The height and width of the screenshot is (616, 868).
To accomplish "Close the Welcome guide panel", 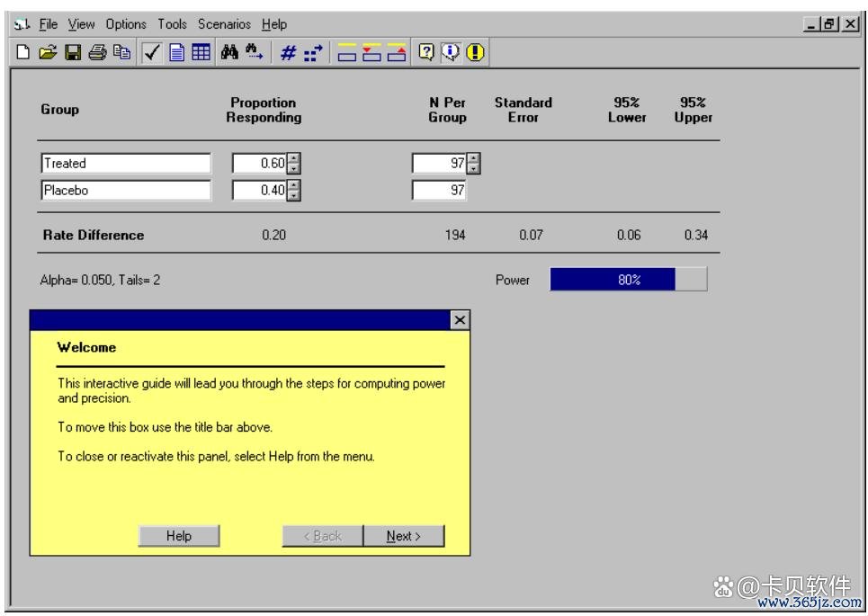I will click(x=460, y=320).
